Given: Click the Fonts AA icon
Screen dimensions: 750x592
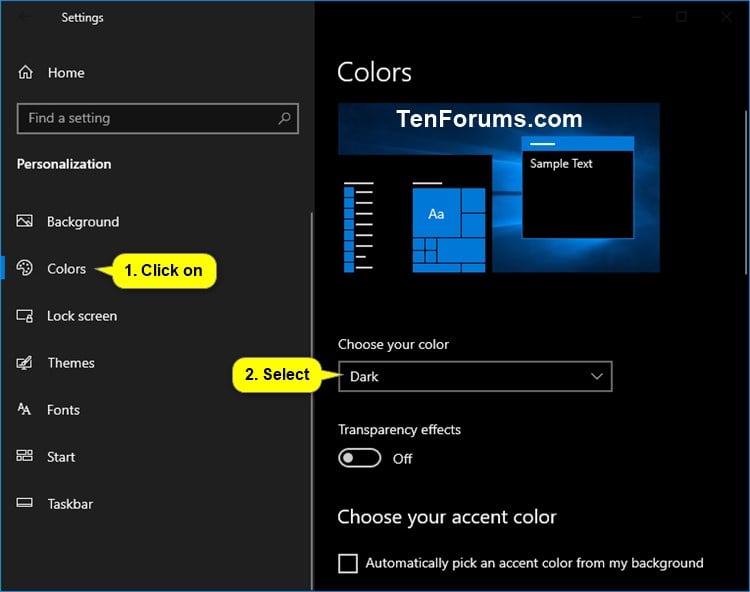Looking at the screenshot, I should click(24, 409).
